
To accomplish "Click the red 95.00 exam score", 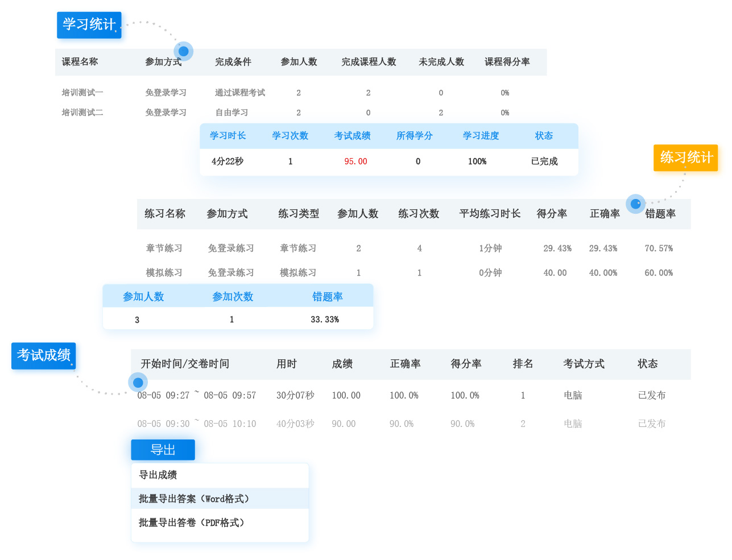I will tap(355, 161).
